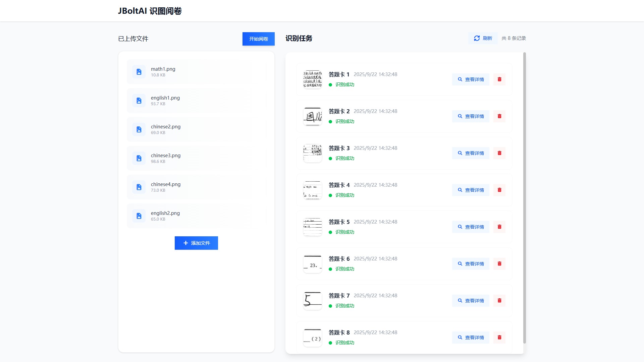Click the file icon beside chinese3.png
The image size is (644, 362).
click(139, 158)
